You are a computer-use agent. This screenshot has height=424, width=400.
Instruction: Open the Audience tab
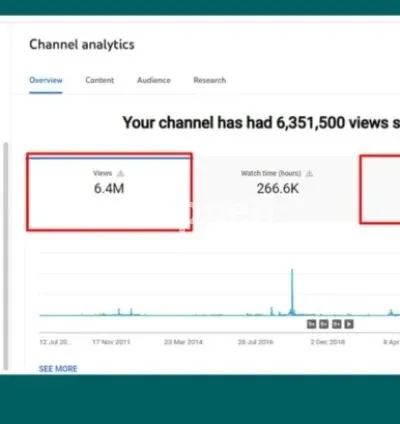point(154,80)
